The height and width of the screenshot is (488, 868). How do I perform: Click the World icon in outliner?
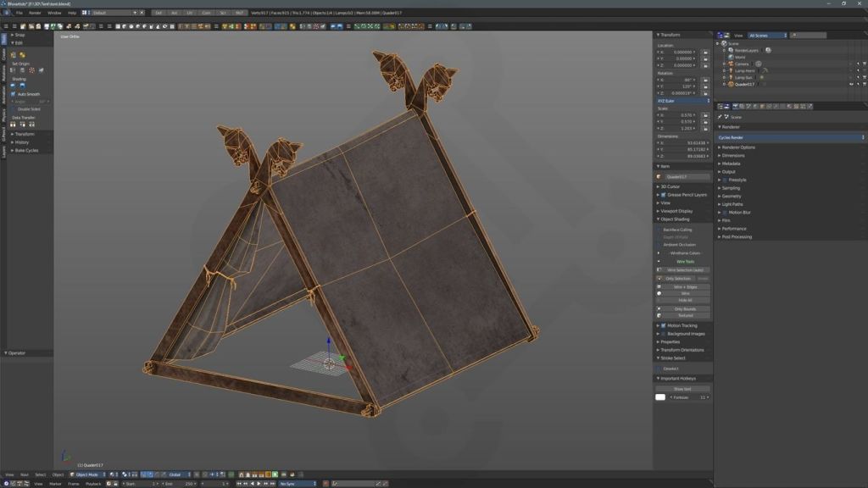(731, 57)
